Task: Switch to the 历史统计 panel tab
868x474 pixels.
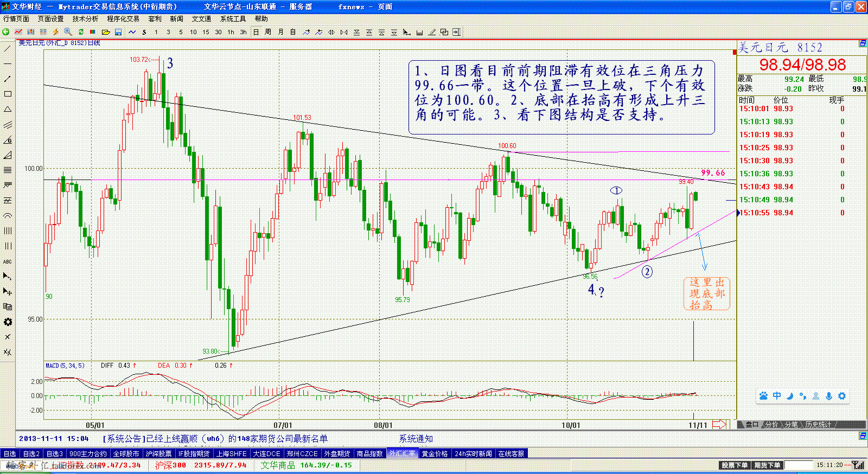Action: pos(818,425)
